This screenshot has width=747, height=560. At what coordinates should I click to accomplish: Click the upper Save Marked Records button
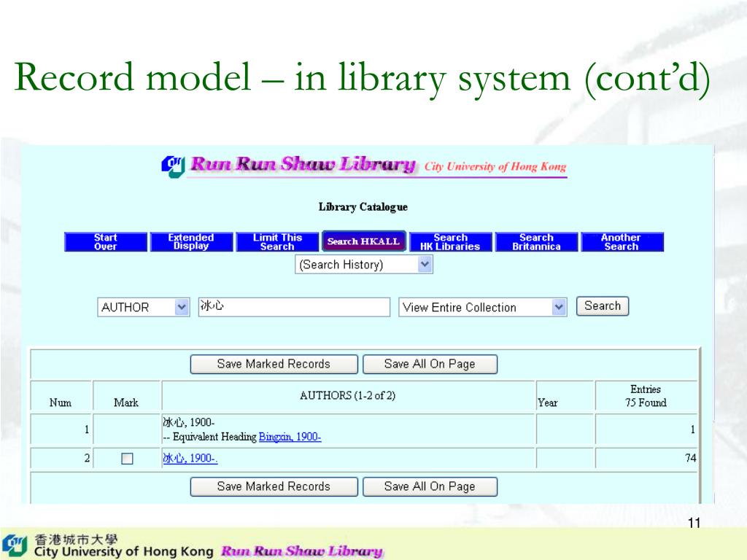pos(274,365)
